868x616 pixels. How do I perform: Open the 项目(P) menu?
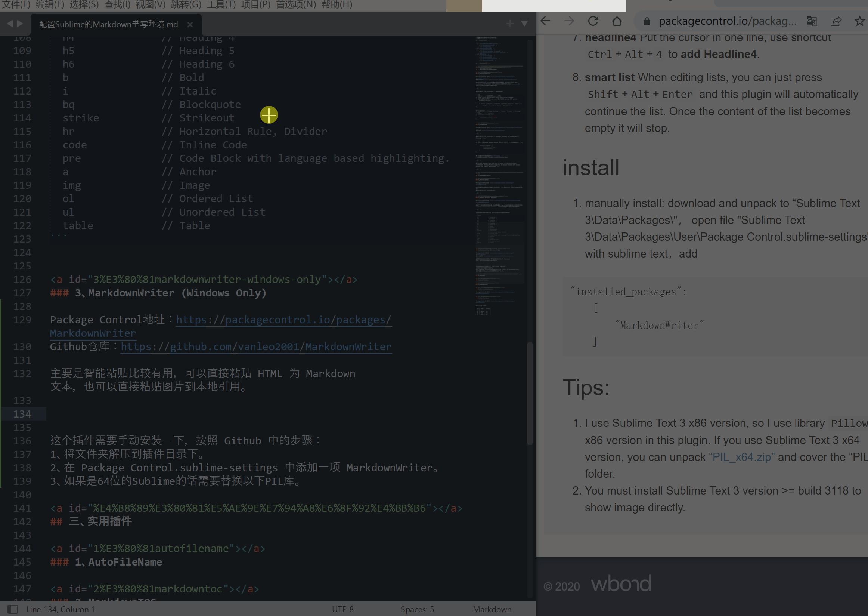click(256, 4)
